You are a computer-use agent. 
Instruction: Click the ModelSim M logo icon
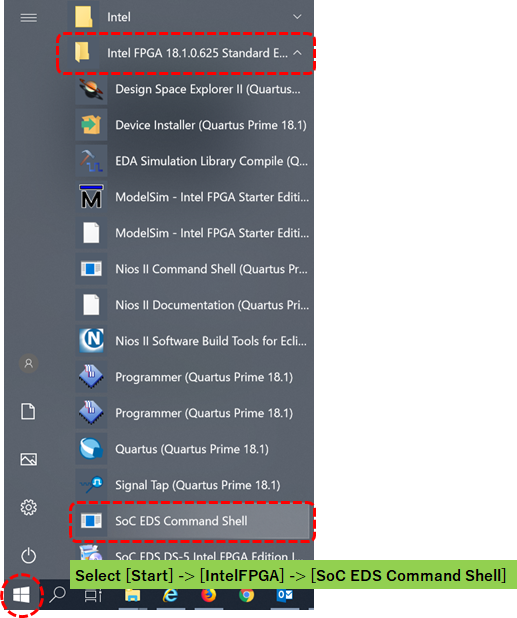(x=91, y=197)
